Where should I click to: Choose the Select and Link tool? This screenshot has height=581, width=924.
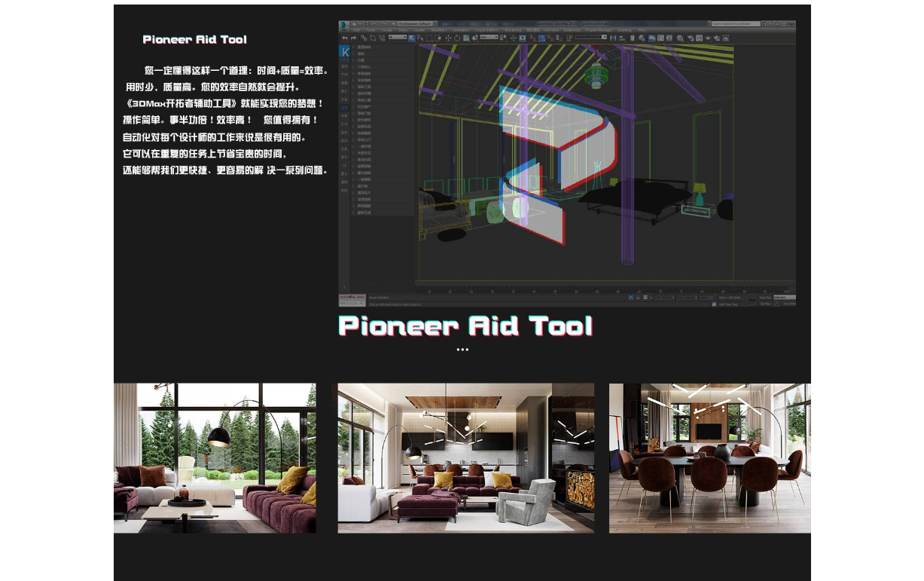[x=364, y=38]
